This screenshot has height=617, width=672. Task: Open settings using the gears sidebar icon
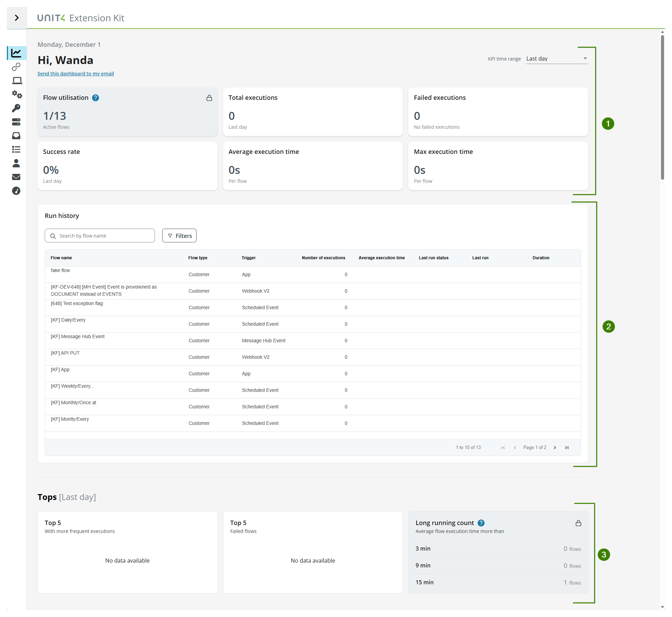pyautogui.click(x=17, y=95)
